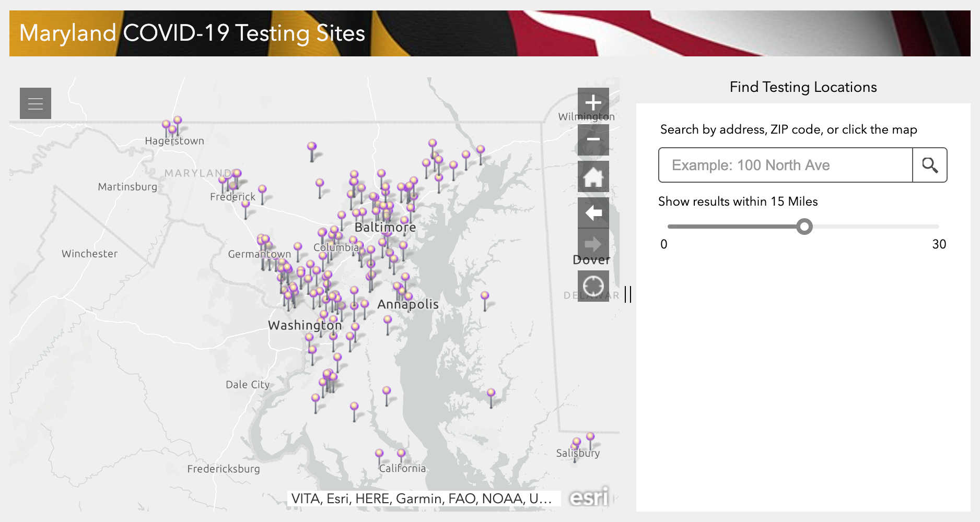
Task: Click the find my location button
Action: (593, 286)
